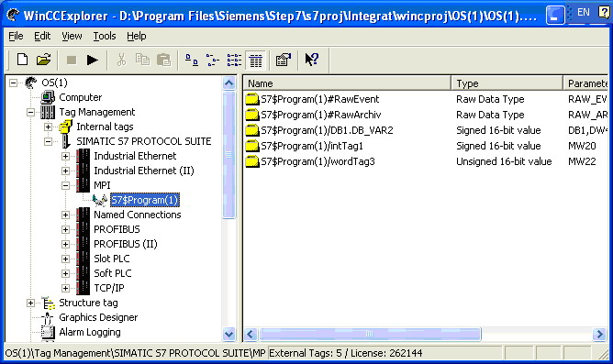The height and width of the screenshot is (364, 613).
Task: Expand the Slot PLC node
Action: [66, 259]
